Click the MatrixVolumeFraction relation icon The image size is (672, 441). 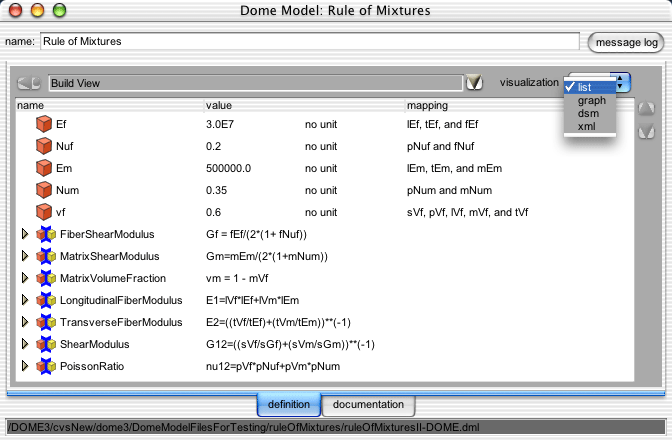point(46,278)
